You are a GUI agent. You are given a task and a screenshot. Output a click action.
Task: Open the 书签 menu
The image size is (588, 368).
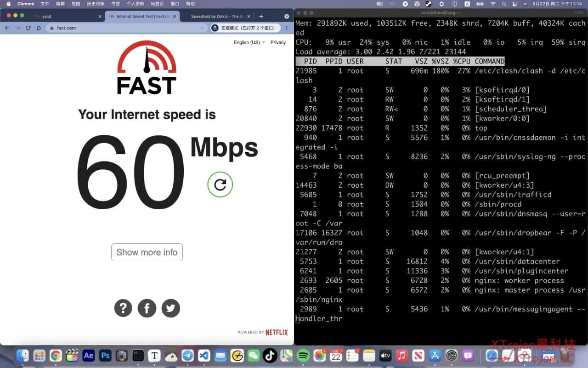pos(115,4)
